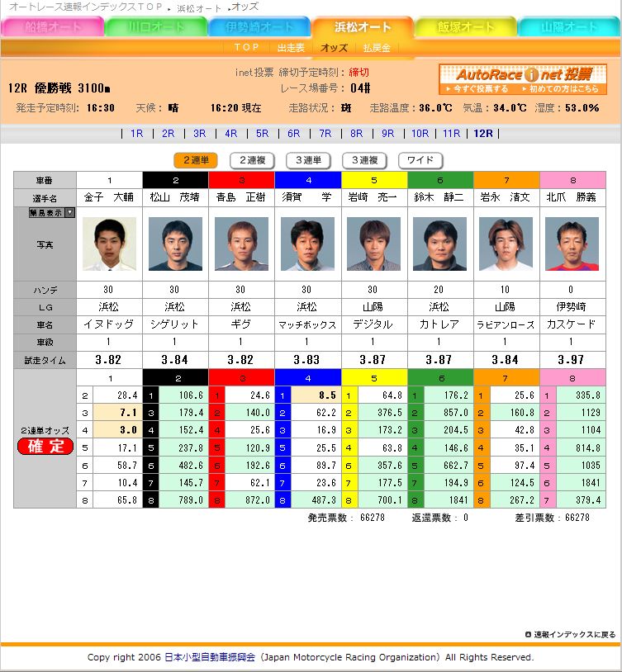
Task: Switch to race 1R
Action: pos(137,133)
